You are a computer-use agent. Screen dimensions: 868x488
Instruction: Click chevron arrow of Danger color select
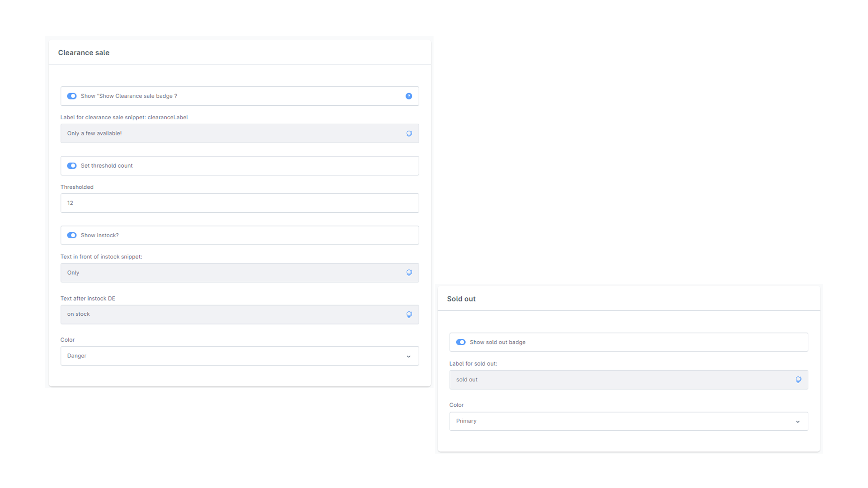(409, 357)
